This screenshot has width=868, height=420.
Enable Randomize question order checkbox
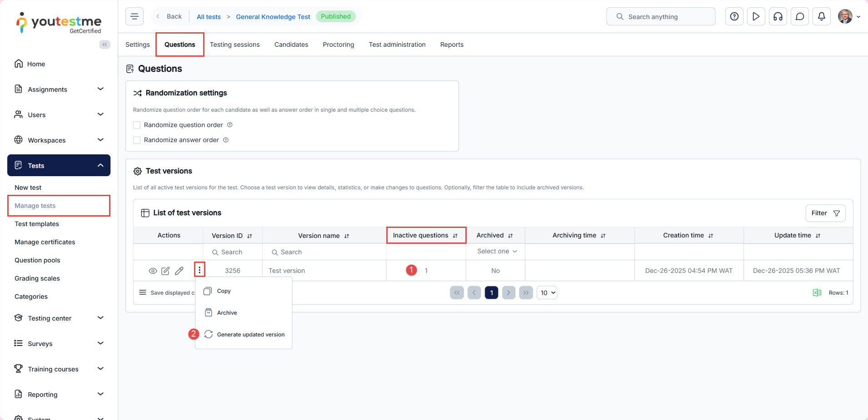pos(137,125)
